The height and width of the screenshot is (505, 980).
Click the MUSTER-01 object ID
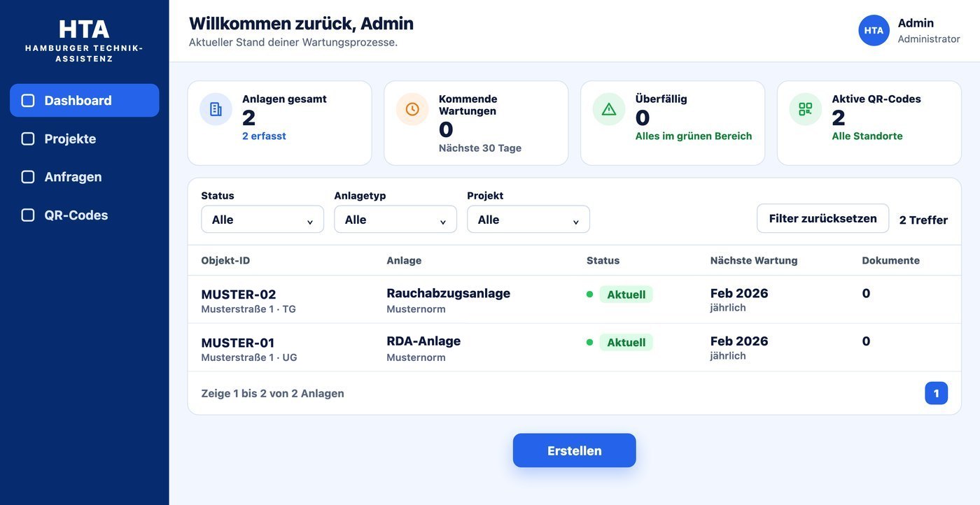[x=238, y=343]
